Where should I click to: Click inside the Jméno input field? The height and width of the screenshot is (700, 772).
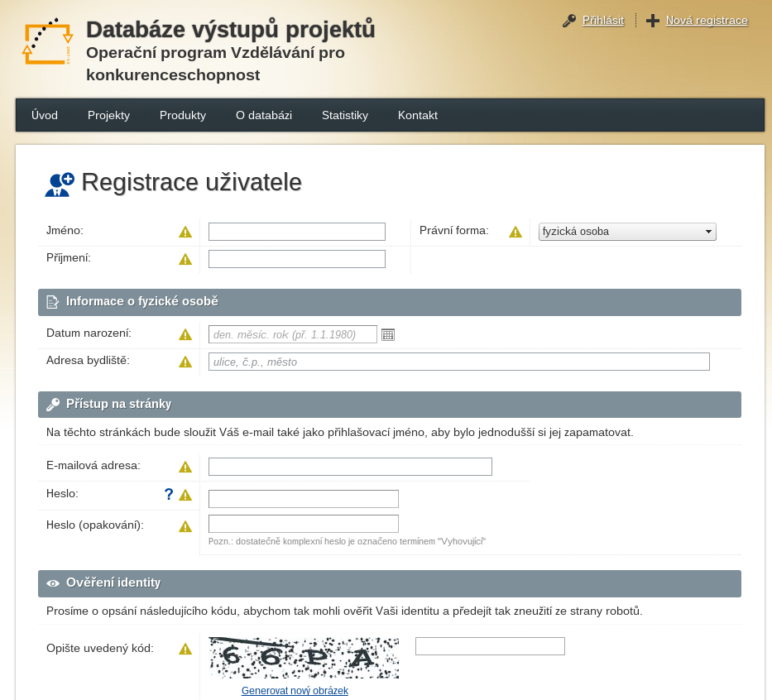pyautogui.click(x=296, y=232)
